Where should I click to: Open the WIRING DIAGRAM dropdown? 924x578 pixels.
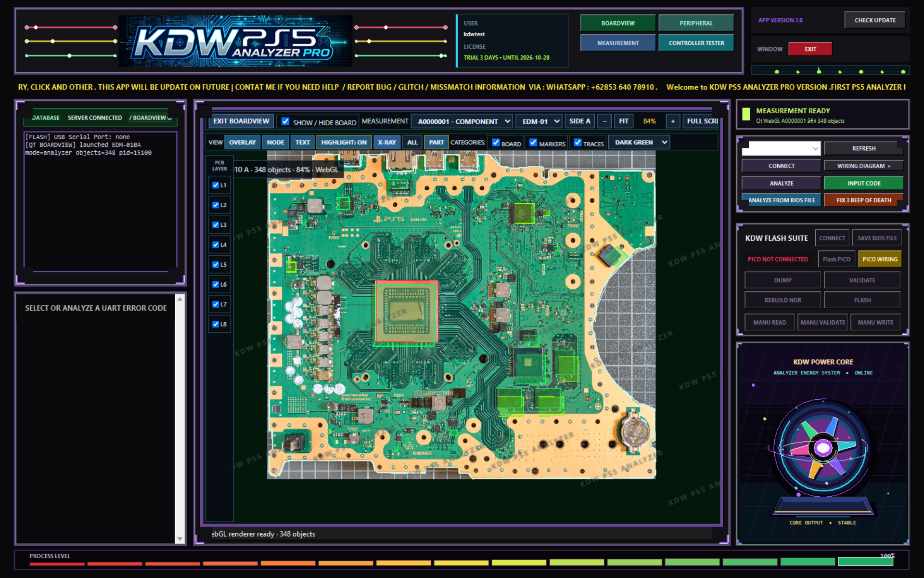pyautogui.click(x=863, y=166)
